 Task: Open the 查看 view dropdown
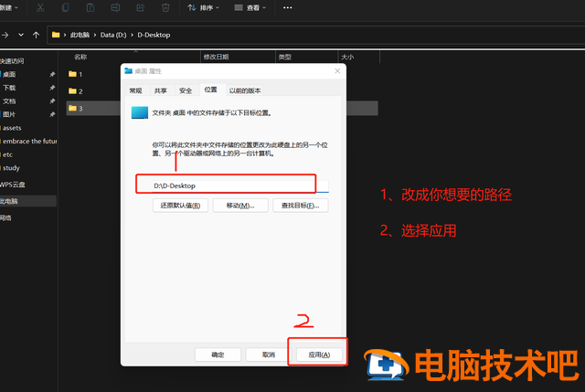point(250,7)
